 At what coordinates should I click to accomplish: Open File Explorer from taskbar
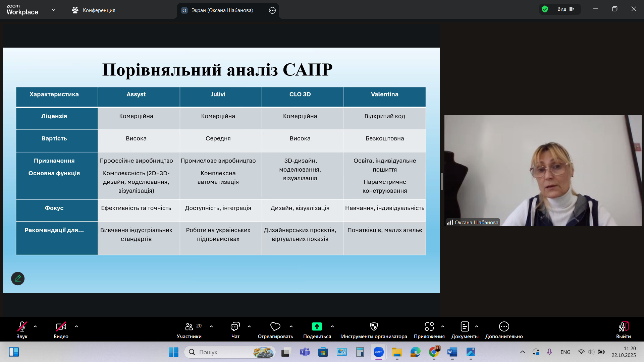[x=397, y=352]
